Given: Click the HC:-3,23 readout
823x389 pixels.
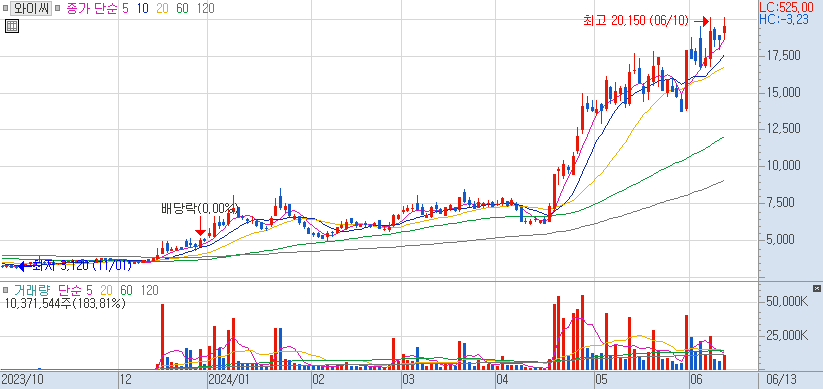Looking at the screenshot, I should pyautogui.click(x=784, y=19).
